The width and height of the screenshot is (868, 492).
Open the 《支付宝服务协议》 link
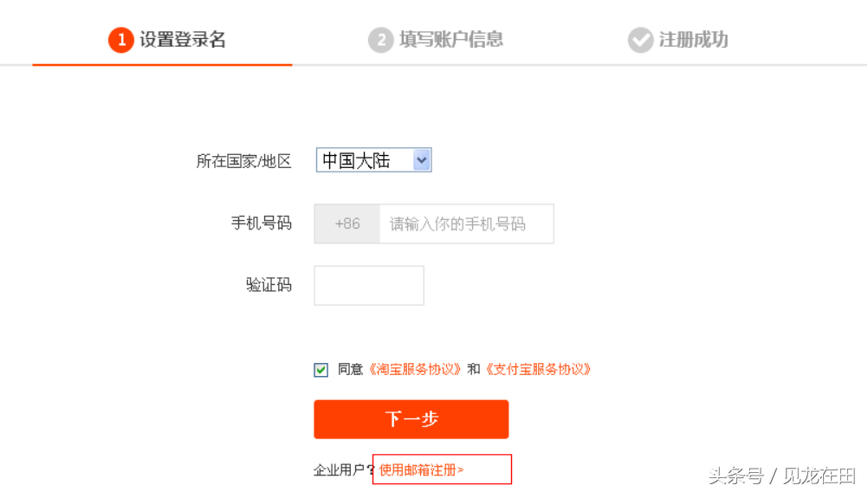tap(538, 369)
